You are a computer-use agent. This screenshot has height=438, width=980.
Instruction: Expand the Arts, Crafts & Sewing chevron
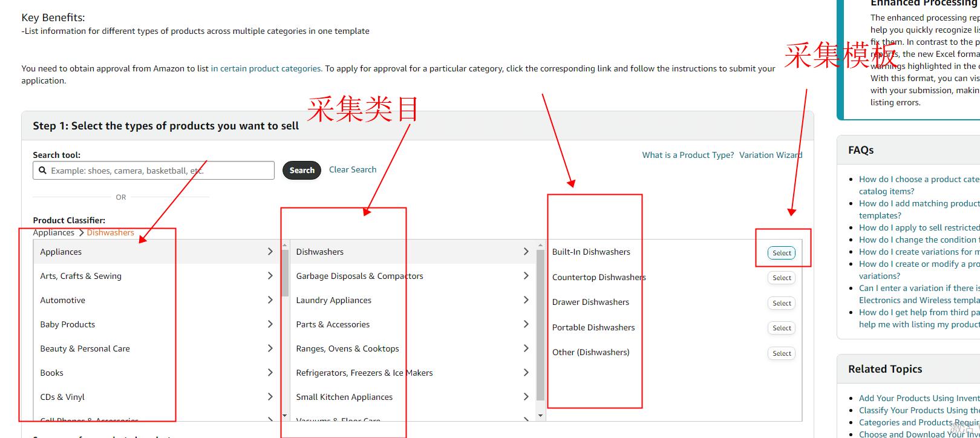[x=270, y=276]
